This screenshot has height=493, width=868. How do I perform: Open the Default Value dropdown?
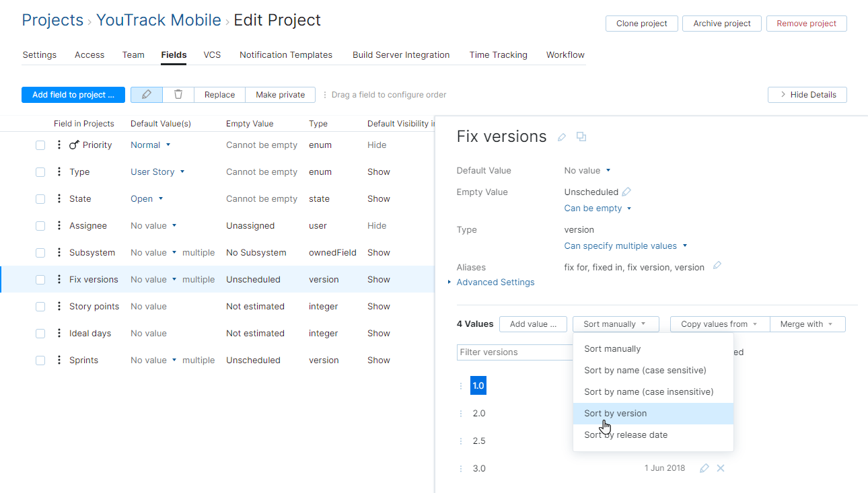coord(586,170)
